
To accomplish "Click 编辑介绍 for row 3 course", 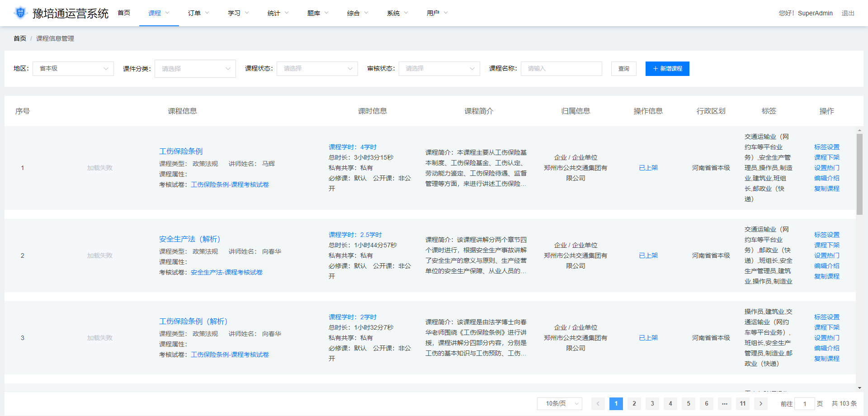I will [827, 348].
